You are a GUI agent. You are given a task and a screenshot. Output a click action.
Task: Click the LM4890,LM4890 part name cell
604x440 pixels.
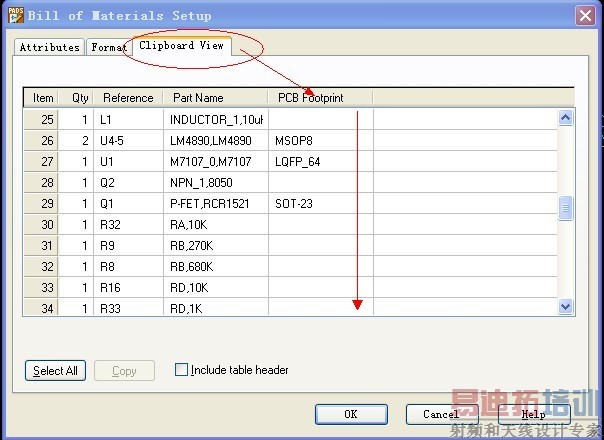coord(216,141)
